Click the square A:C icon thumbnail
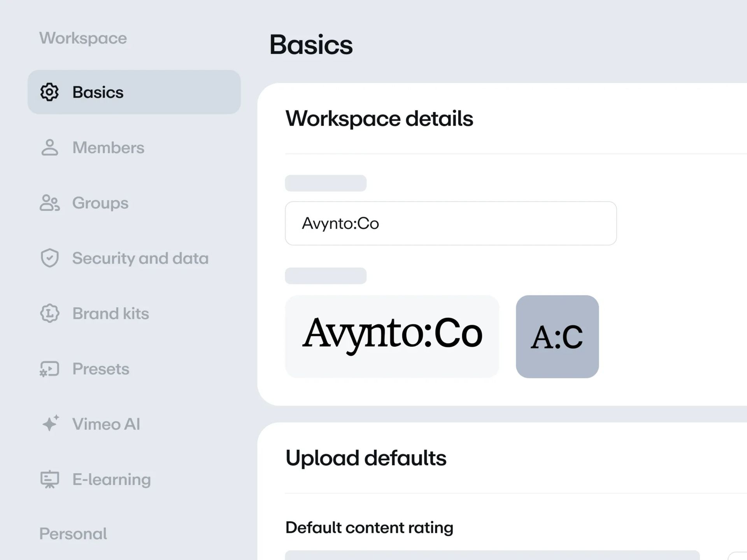This screenshot has width=747, height=560. pyautogui.click(x=557, y=336)
